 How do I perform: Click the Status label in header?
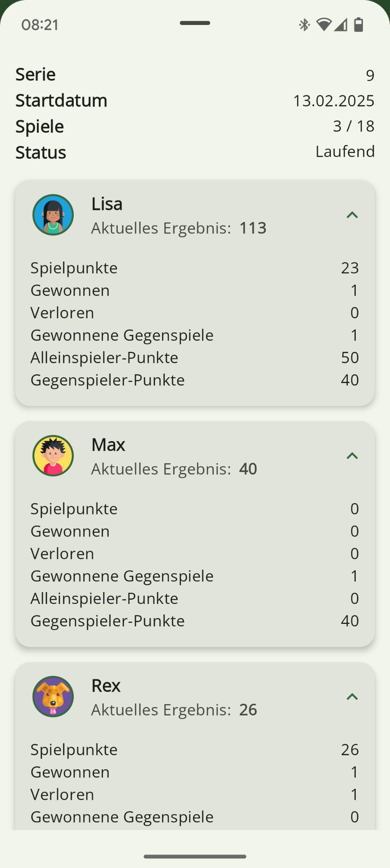coord(41,153)
